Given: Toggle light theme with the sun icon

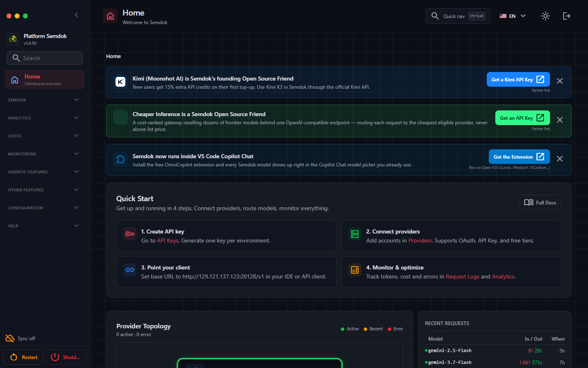Looking at the screenshot, I should (x=546, y=16).
